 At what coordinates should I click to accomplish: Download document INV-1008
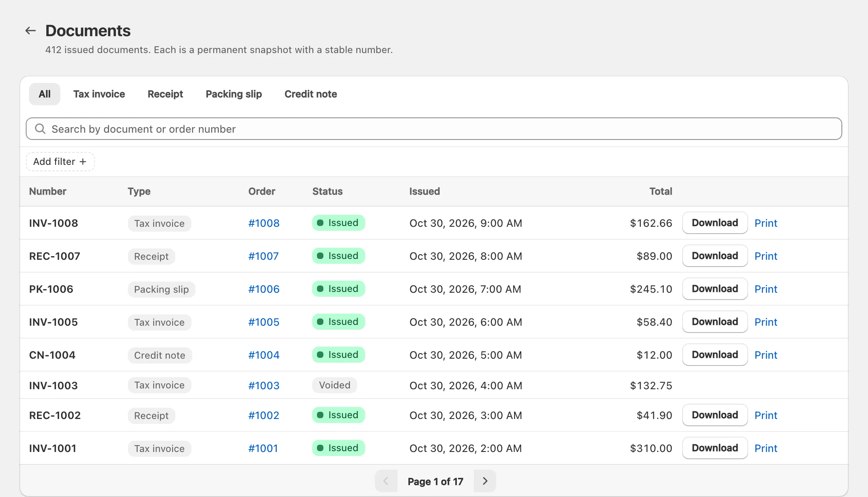pyautogui.click(x=715, y=223)
